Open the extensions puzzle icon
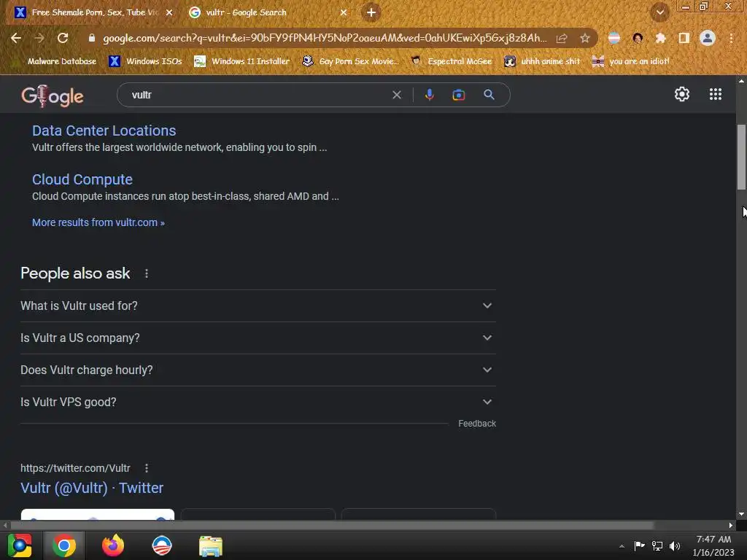 coord(660,38)
